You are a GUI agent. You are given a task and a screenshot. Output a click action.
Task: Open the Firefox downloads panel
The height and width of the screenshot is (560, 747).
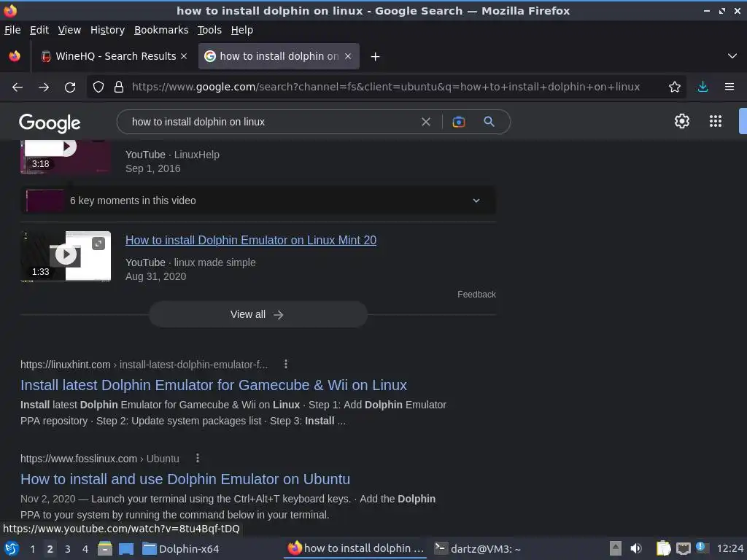(x=703, y=87)
